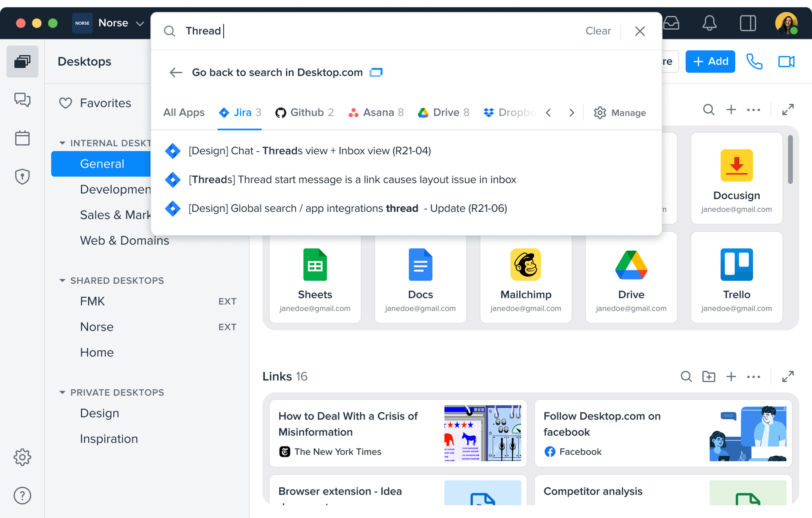This screenshot has height=518, width=812.
Task: Collapse the SHARED DESKTOPS section
Action: pos(62,280)
